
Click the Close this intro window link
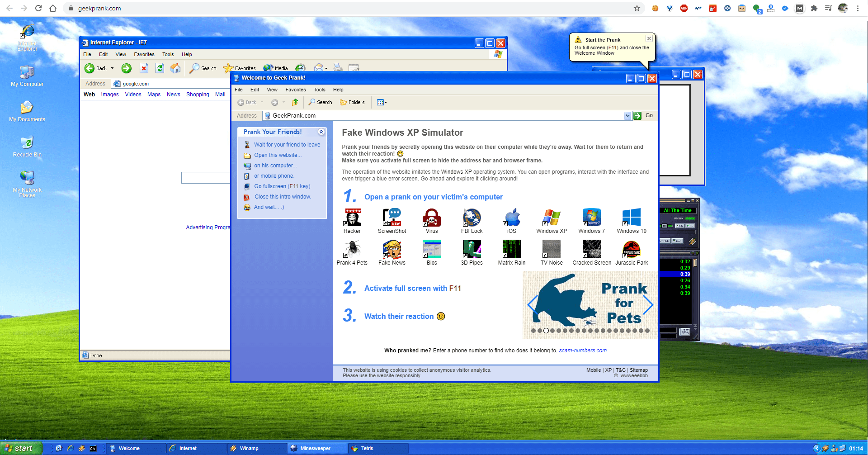283,197
